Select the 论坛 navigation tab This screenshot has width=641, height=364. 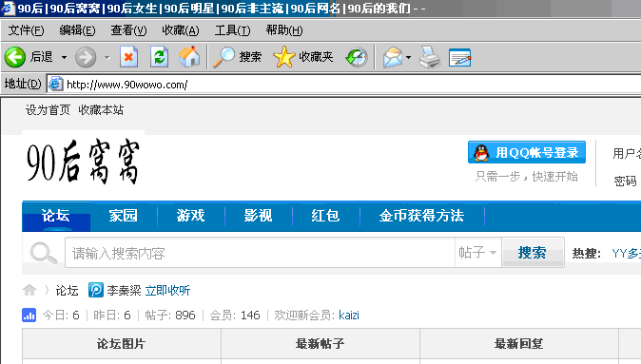[55, 216]
